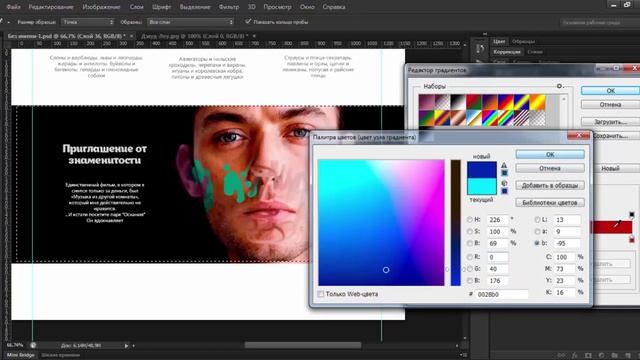Screen dimensions: 640x360
Task: Open the Слои menu
Action: tap(136, 7)
